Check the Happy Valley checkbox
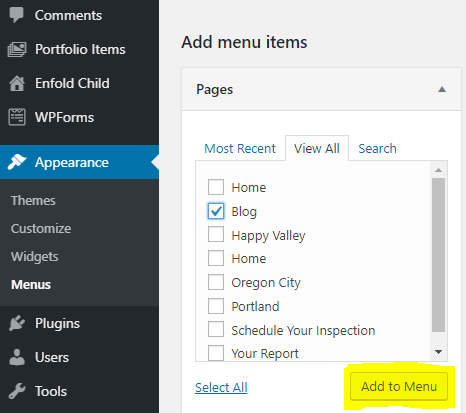Screen dimensions: 466x413 tap(216, 234)
